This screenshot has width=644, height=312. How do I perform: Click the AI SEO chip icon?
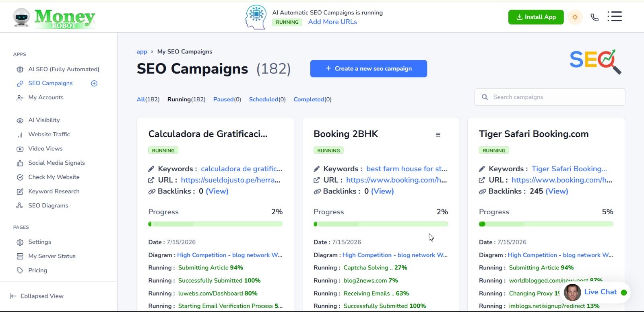20,70
